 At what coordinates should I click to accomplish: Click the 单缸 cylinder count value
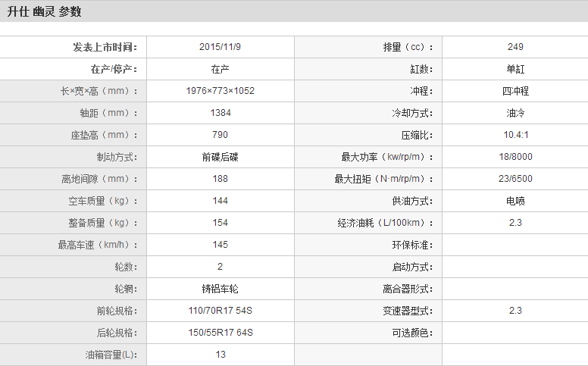[515, 69]
